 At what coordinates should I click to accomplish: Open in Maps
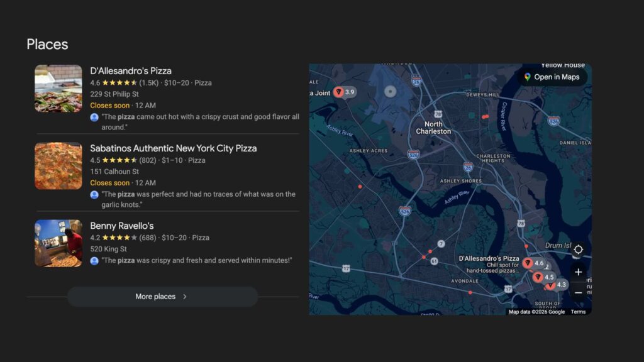pos(557,77)
